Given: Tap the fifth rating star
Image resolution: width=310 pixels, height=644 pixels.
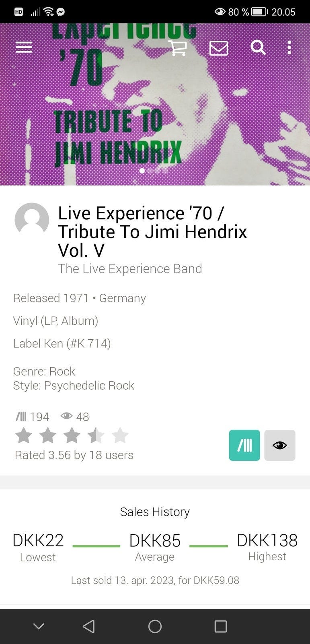Looking at the screenshot, I should pyautogui.click(x=120, y=436).
